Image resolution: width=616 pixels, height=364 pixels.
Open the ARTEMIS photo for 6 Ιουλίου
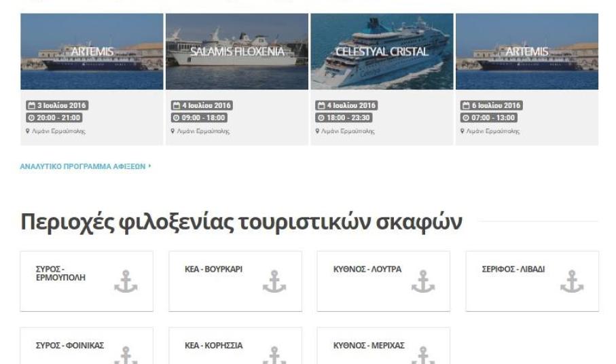(527, 52)
